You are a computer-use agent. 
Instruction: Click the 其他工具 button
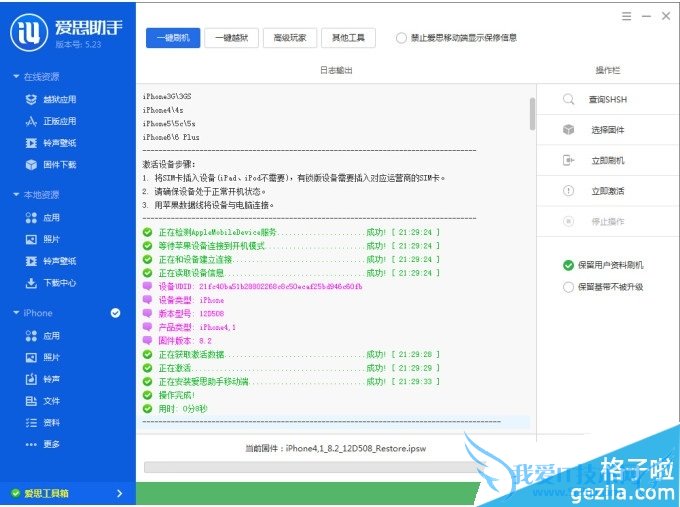pyautogui.click(x=348, y=38)
